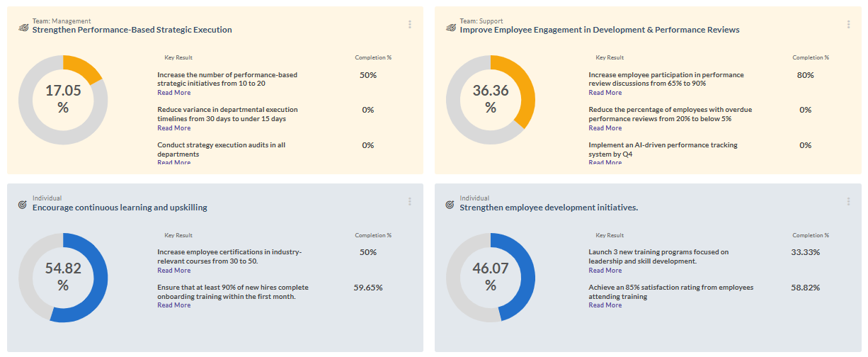Read more about increasing employee certifications
This screenshot has height=357, width=868.
(x=173, y=271)
